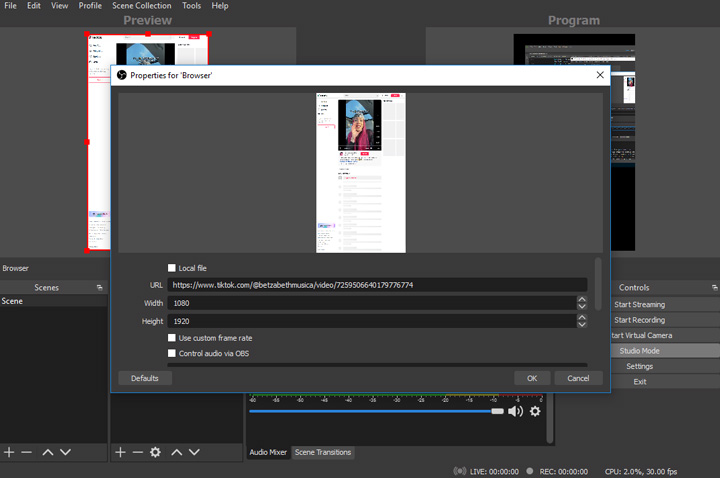Enable Control audio via OBS
This screenshot has width=720, height=478.
[x=172, y=354]
